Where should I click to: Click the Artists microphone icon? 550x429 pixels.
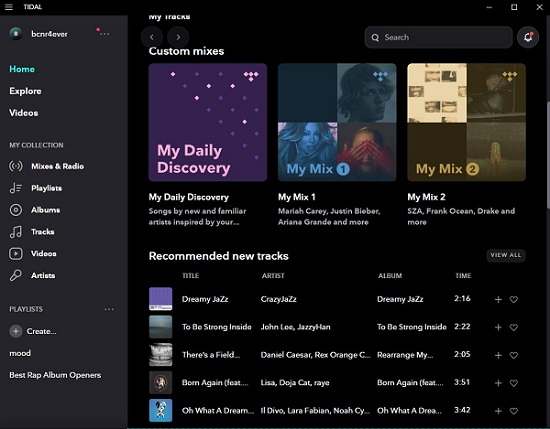tap(16, 275)
